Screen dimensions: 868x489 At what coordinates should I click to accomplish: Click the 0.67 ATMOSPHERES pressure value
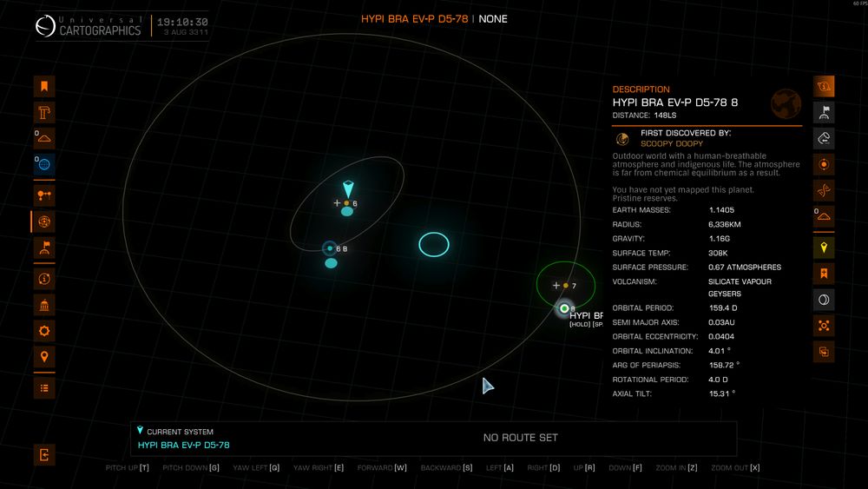[745, 268]
